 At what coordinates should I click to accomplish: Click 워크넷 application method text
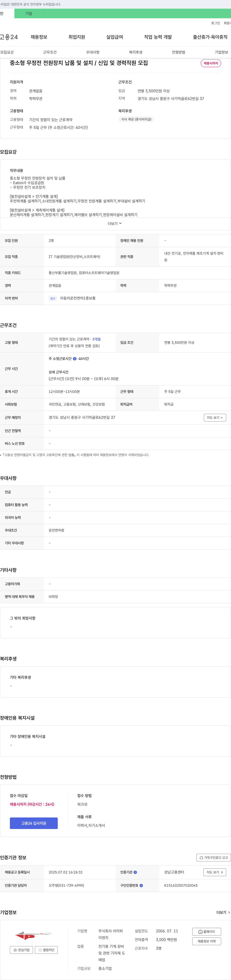(82, 804)
